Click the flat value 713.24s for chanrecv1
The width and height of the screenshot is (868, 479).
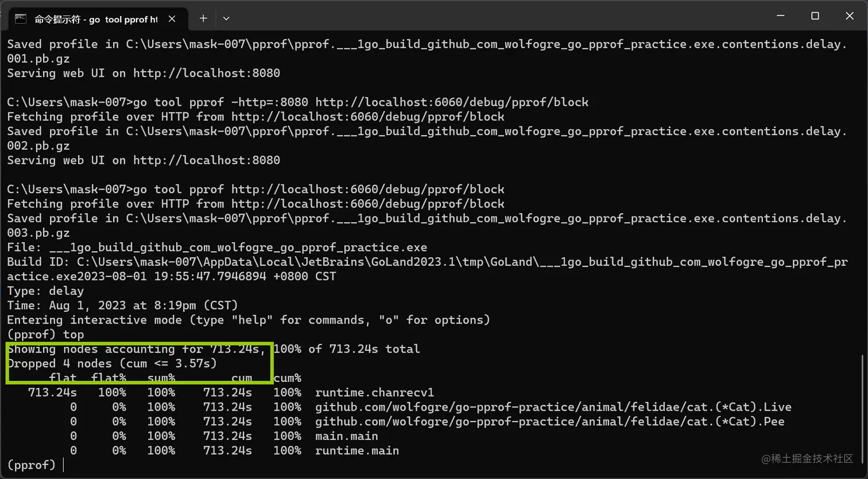pos(52,392)
